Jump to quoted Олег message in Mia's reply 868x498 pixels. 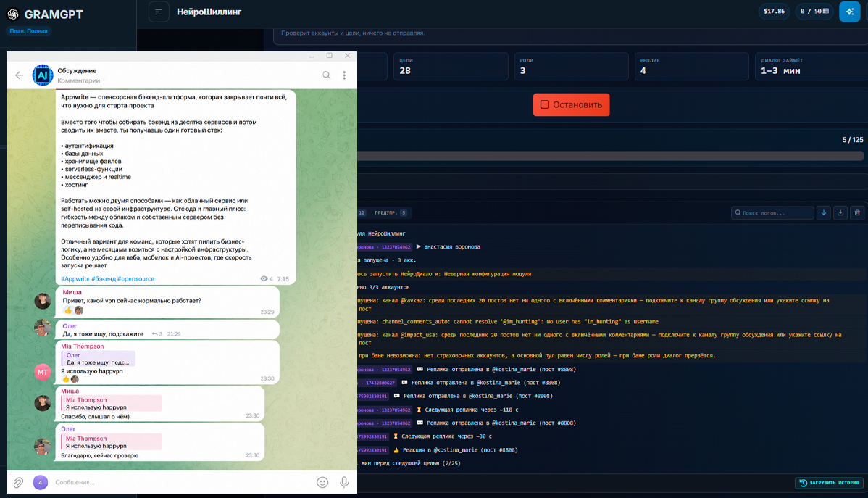pyautogui.click(x=99, y=359)
